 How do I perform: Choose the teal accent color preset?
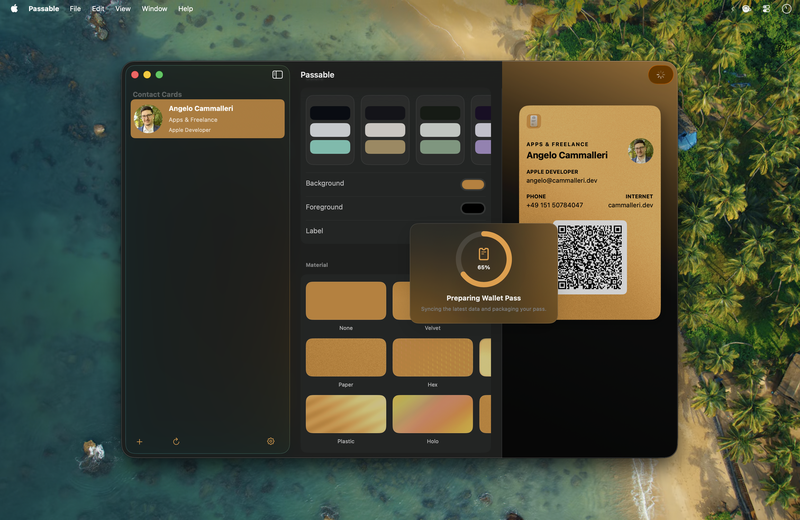click(x=330, y=130)
